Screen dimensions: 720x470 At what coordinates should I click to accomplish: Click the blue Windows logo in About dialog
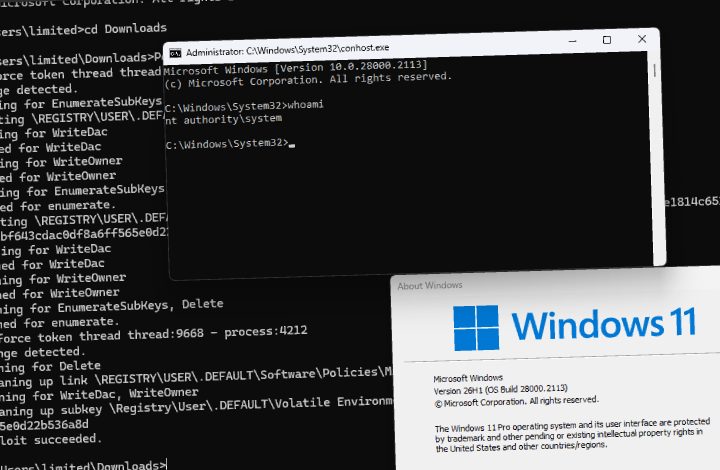(476, 328)
